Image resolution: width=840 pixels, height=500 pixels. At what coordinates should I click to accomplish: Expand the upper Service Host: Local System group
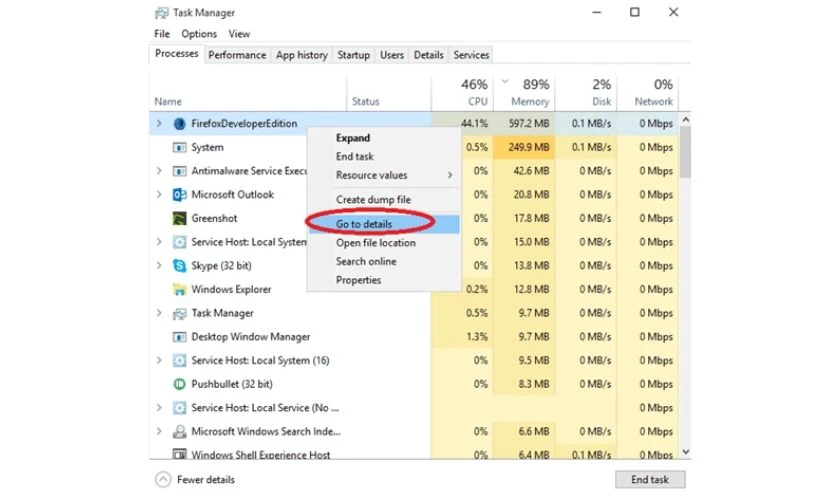[x=159, y=241]
